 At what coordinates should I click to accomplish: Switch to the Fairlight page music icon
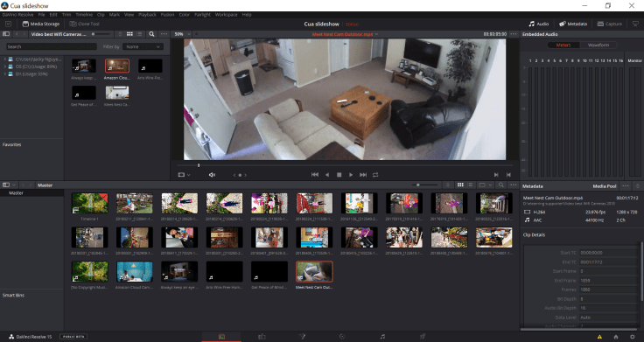pyautogui.click(x=382, y=337)
